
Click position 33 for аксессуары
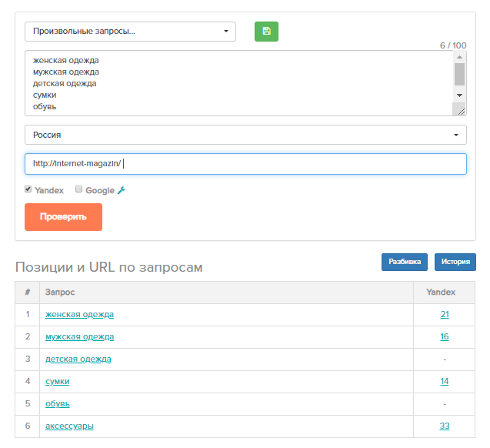coord(445,426)
